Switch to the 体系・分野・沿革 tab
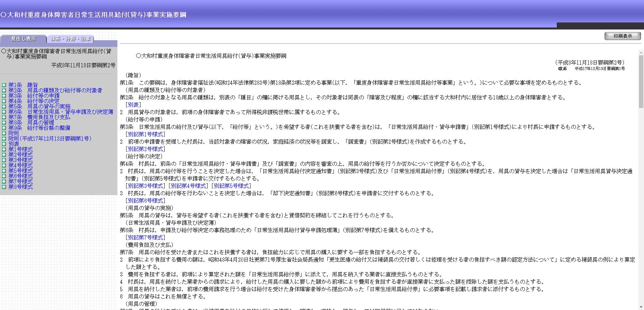Viewport: 644px width, 310px height. point(70,39)
